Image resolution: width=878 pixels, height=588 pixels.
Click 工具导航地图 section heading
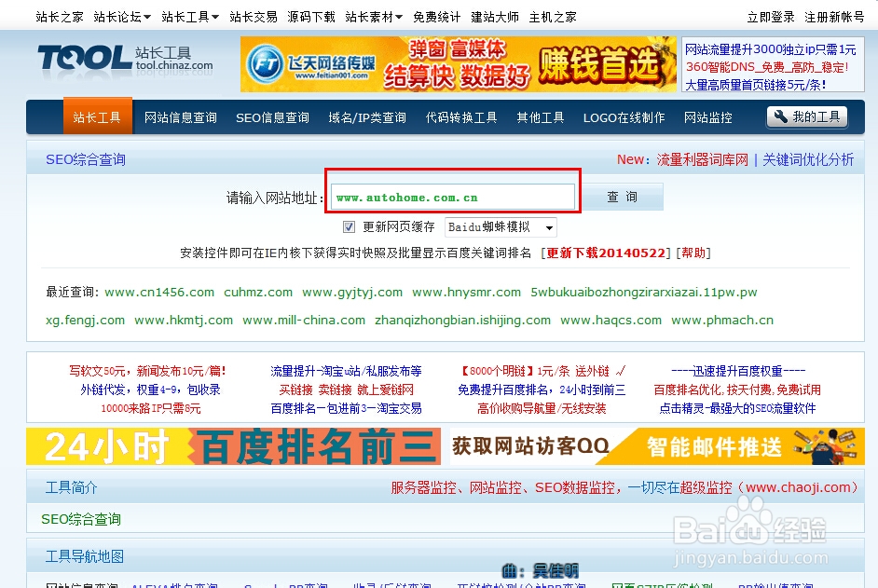85,556
